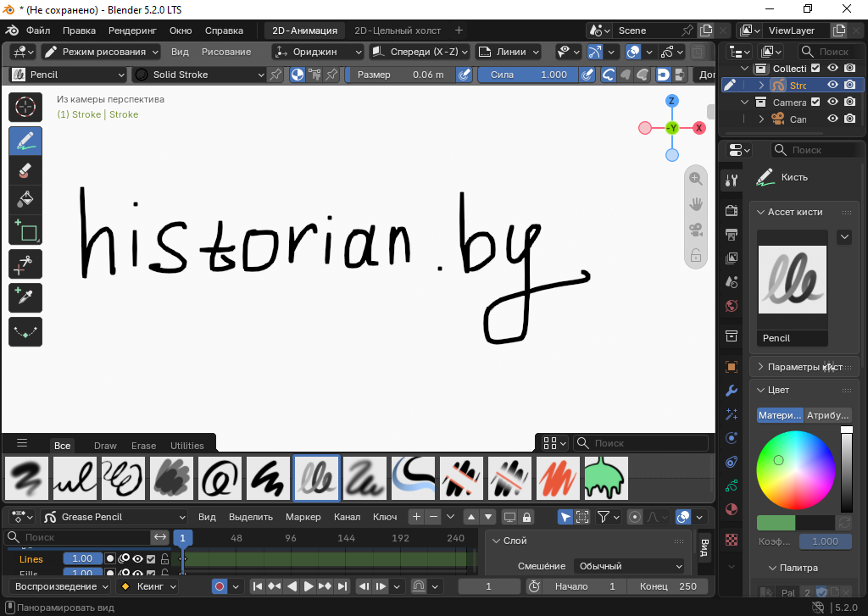This screenshot has width=868, height=616.
Task: Hide the Stroke object in outliner
Action: pyautogui.click(x=832, y=85)
